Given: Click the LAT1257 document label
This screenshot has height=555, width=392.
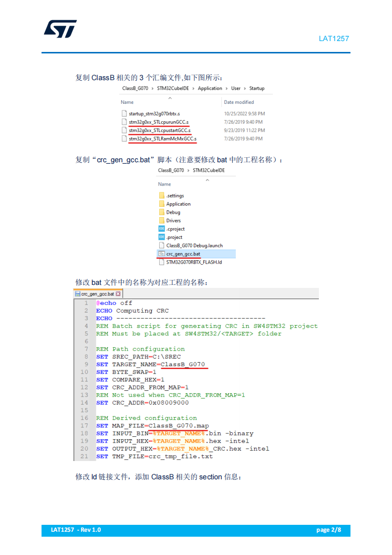Looking at the screenshot, I should coord(334,39).
